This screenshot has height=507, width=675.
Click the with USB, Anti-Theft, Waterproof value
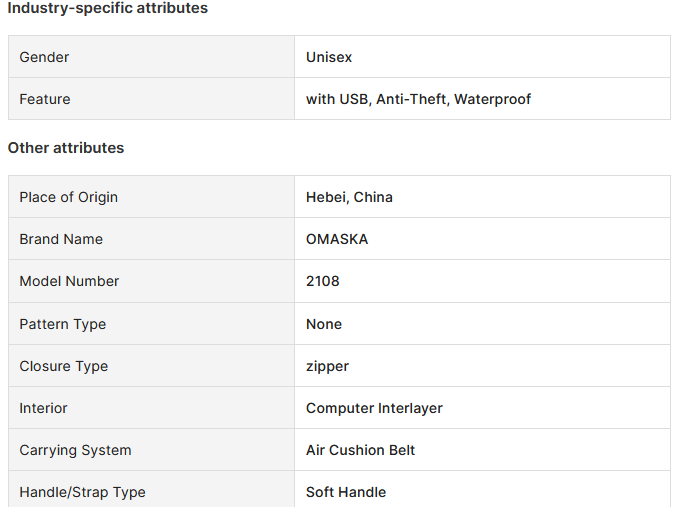[418, 99]
